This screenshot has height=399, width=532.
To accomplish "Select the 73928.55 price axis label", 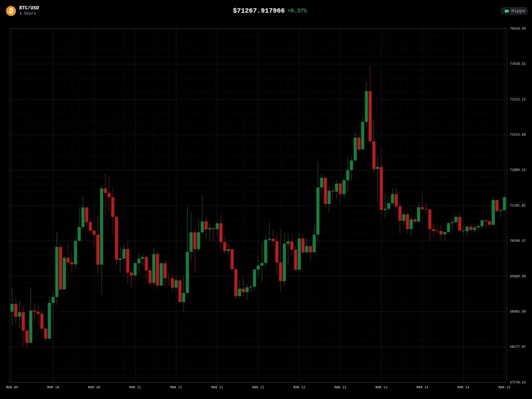I will [x=518, y=64].
